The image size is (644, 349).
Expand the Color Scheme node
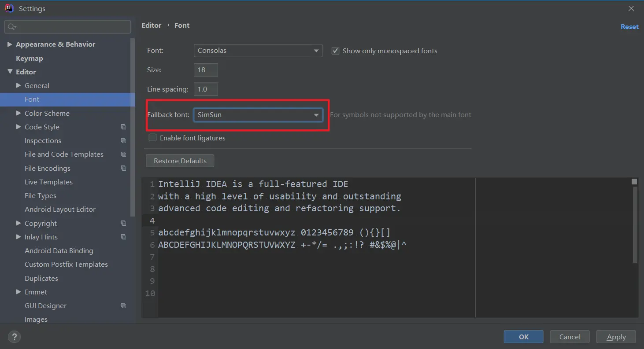[19, 113]
